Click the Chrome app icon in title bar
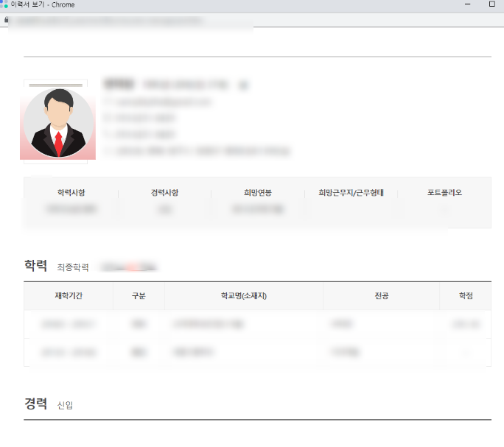This screenshot has width=504, height=447. pos(4,4)
